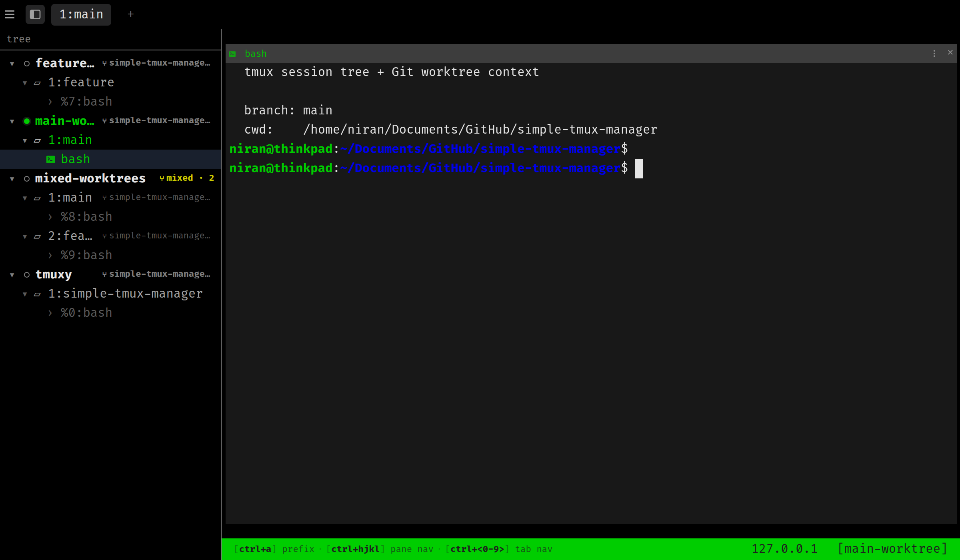Close the bash pane

coord(950,52)
